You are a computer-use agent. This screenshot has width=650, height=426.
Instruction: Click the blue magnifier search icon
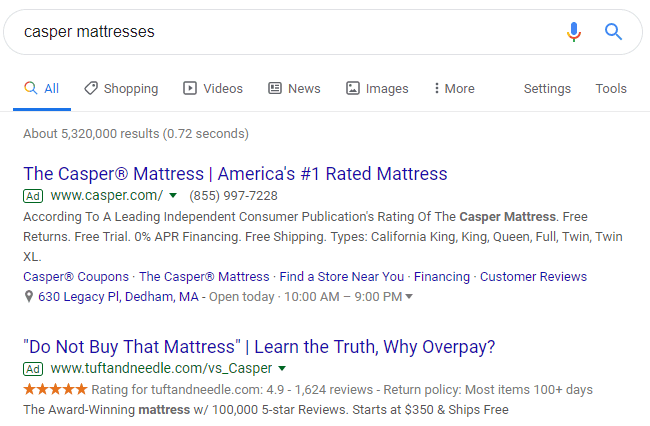click(x=613, y=32)
